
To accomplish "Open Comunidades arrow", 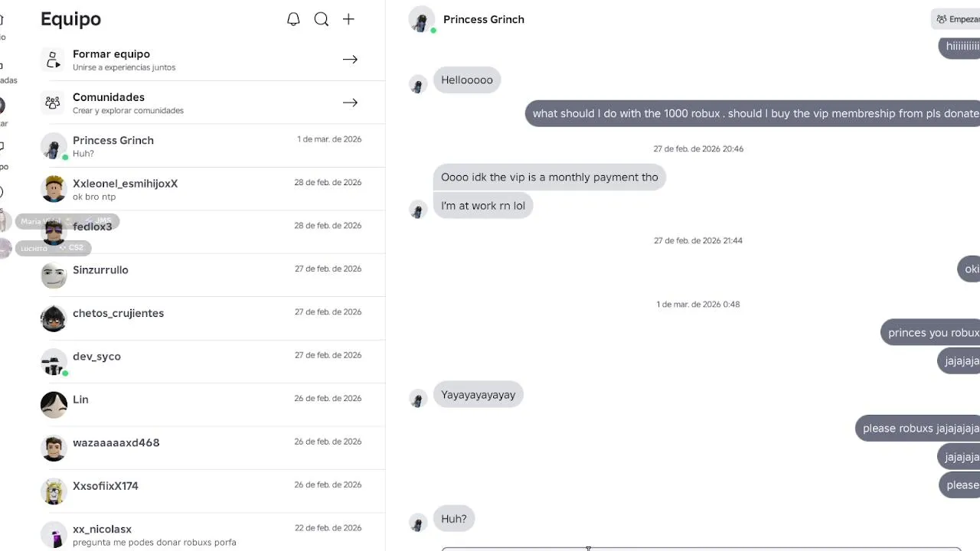I will click(x=350, y=103).
